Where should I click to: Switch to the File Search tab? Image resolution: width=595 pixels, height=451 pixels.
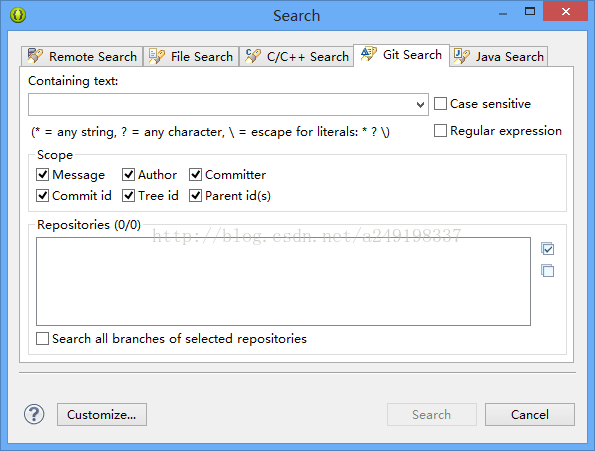(x=191, y=56)
